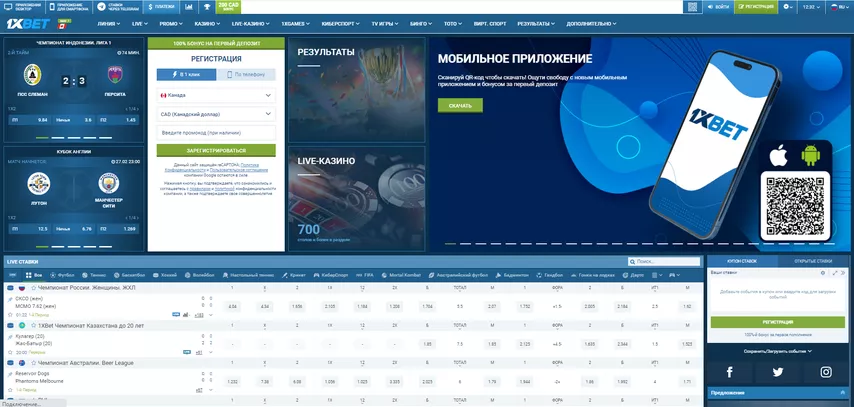This screenshot has width=854, height=407.
Task: Click Регистрация in the bet slip
Action: [x=778, y=322]
